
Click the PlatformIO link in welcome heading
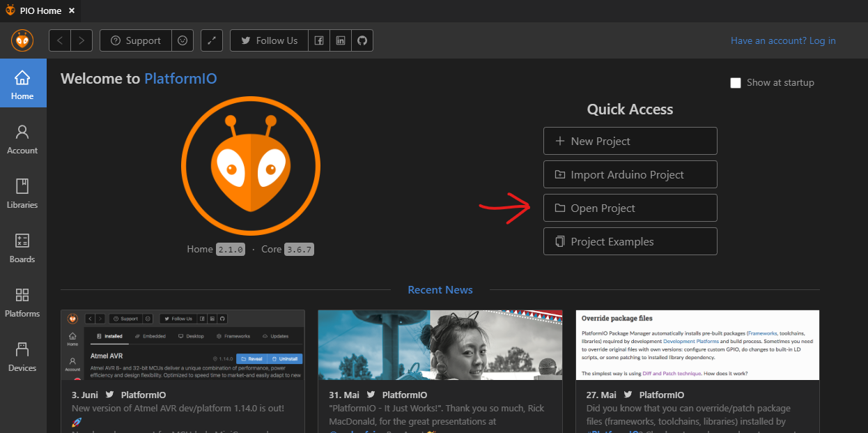coord(180,79)
